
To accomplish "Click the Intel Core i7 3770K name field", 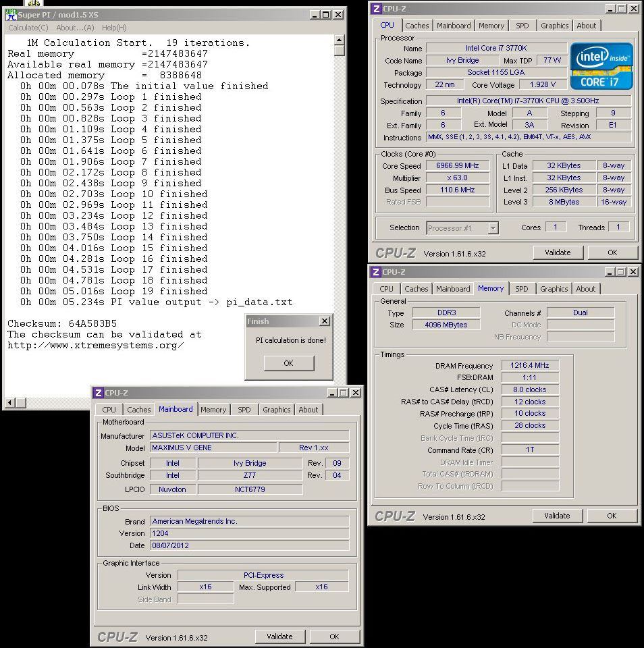I will click(x=496, y=48).
